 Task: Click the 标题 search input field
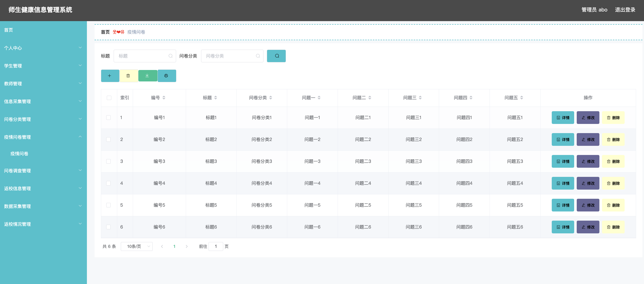(143, 56)
